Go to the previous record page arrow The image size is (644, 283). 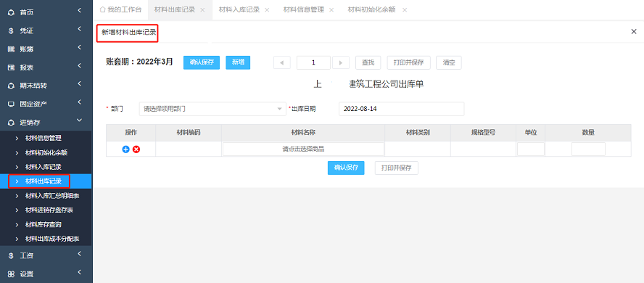pos(282,62)
